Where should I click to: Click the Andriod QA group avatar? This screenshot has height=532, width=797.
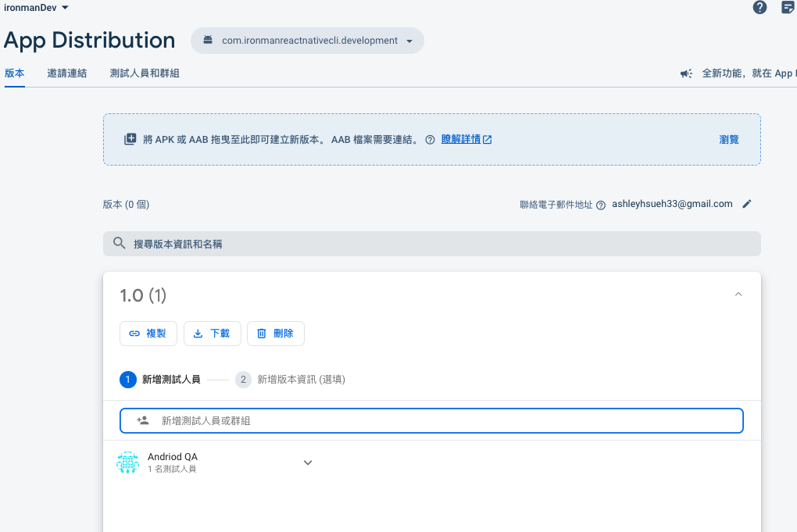pos(127,462)
